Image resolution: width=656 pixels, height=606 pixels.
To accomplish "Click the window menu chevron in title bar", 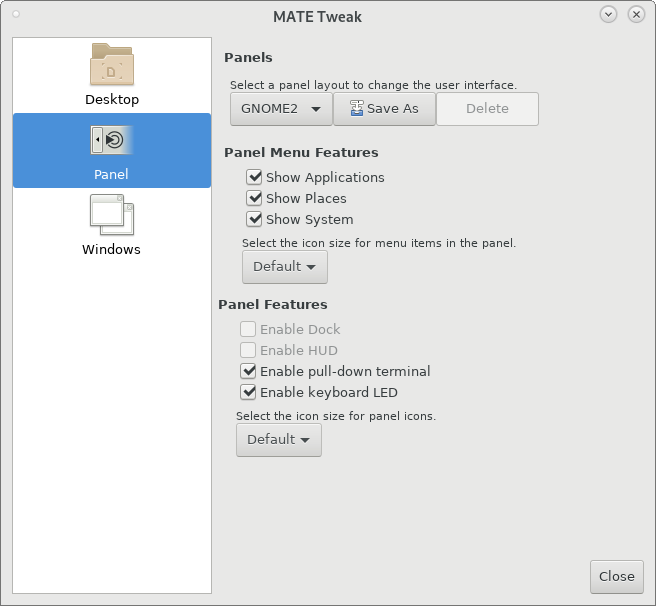I will [608, 15].
